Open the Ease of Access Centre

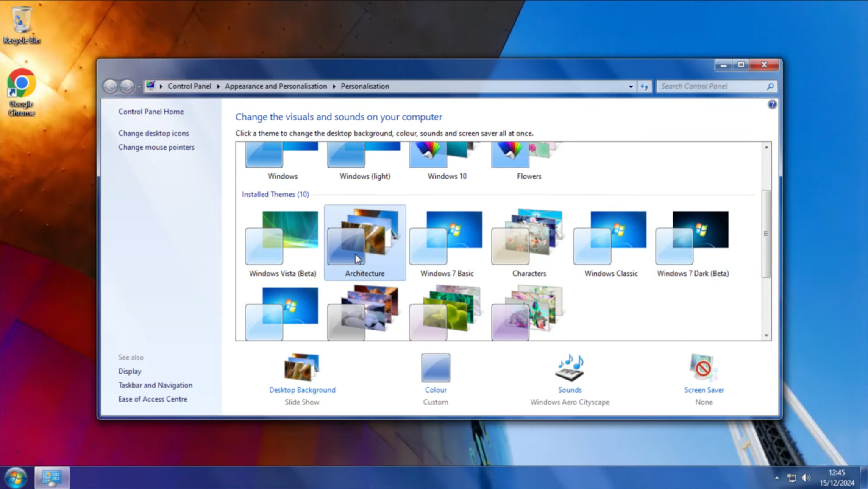(153, 399)
